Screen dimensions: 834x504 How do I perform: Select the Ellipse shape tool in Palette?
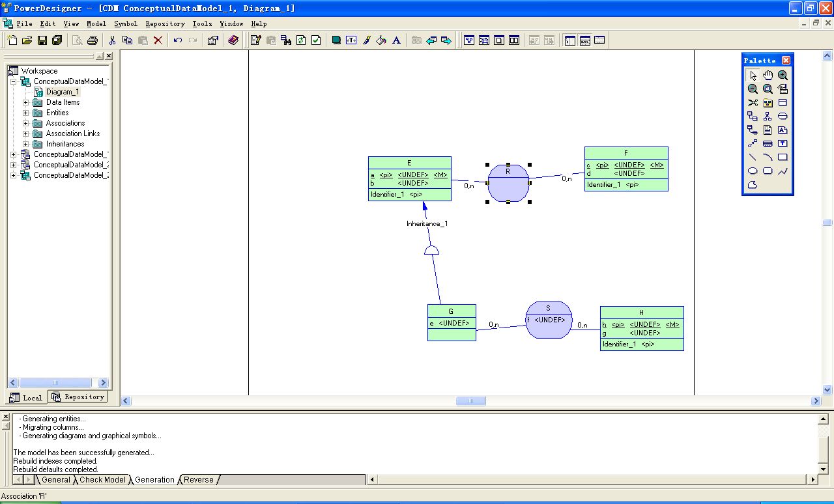(753, 171)
